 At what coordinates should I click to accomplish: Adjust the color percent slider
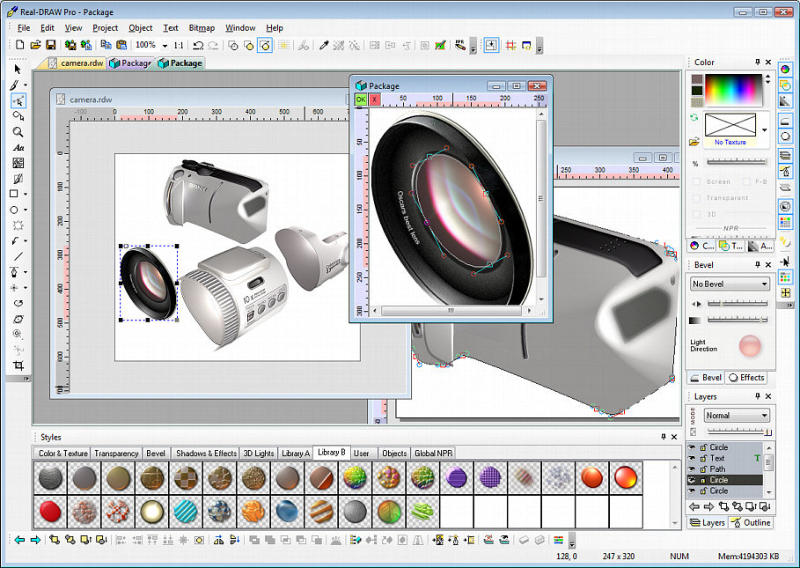click(737, 162)
